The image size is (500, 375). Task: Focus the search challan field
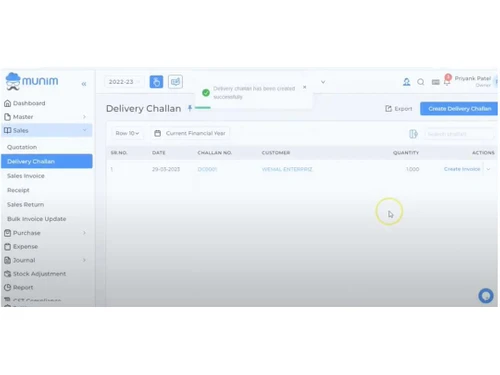459,134
